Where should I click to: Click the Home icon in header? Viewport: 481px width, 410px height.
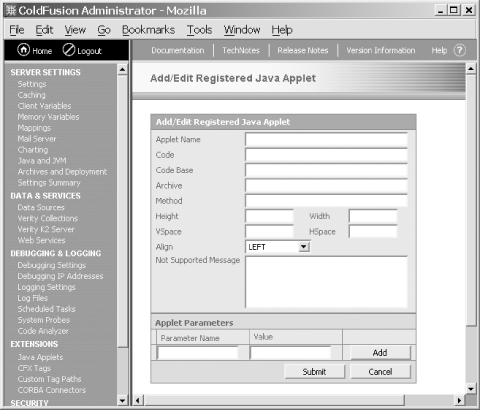coord(23,50)
